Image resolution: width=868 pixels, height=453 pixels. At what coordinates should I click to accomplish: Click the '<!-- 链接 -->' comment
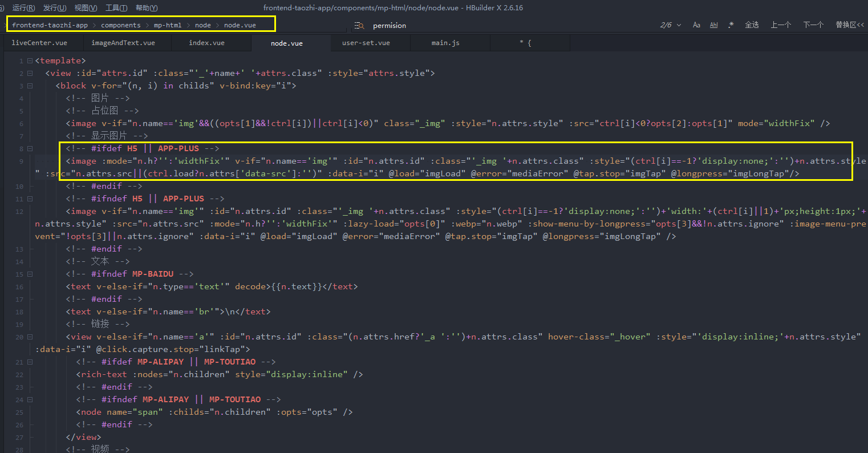pyautogui.click(x=98, y=324)
